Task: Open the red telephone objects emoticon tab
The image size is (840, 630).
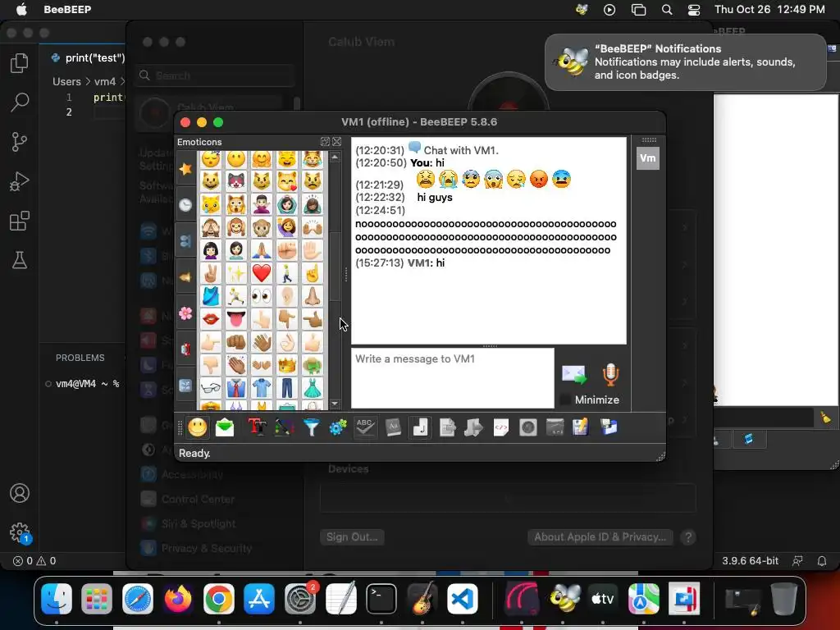Action: click(x=185, y=349)
